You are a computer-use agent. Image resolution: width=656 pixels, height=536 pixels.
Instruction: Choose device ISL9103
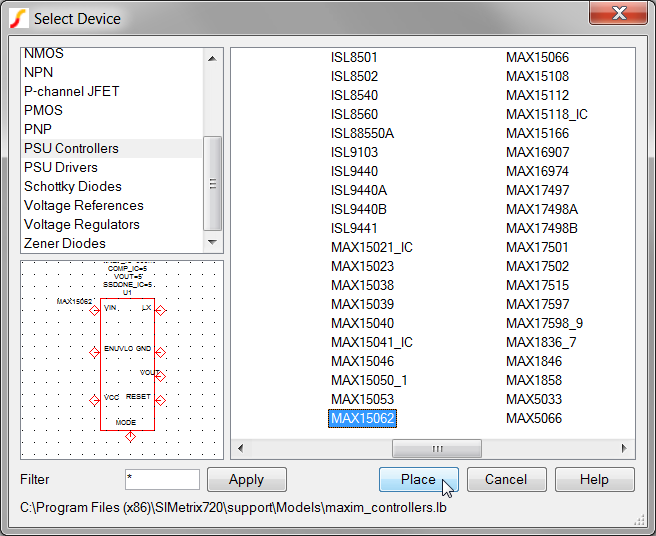[x=354, y=152]
